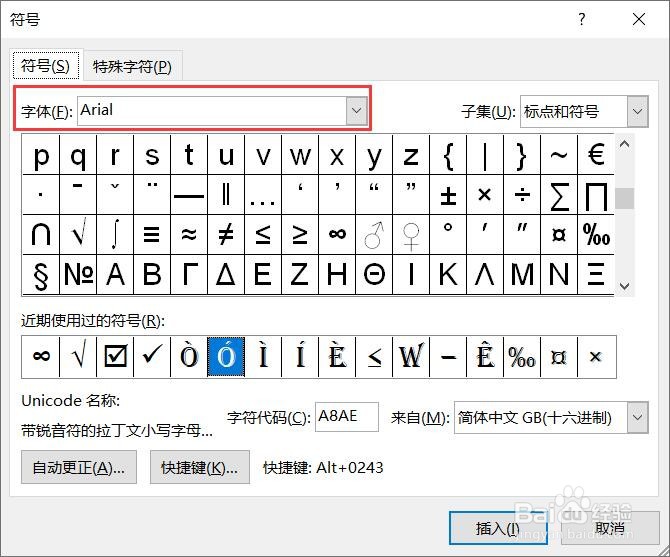Select the multiplication sign in the grid
The width and height of the screenshot is (670, 557).
[x=485, y=195]
